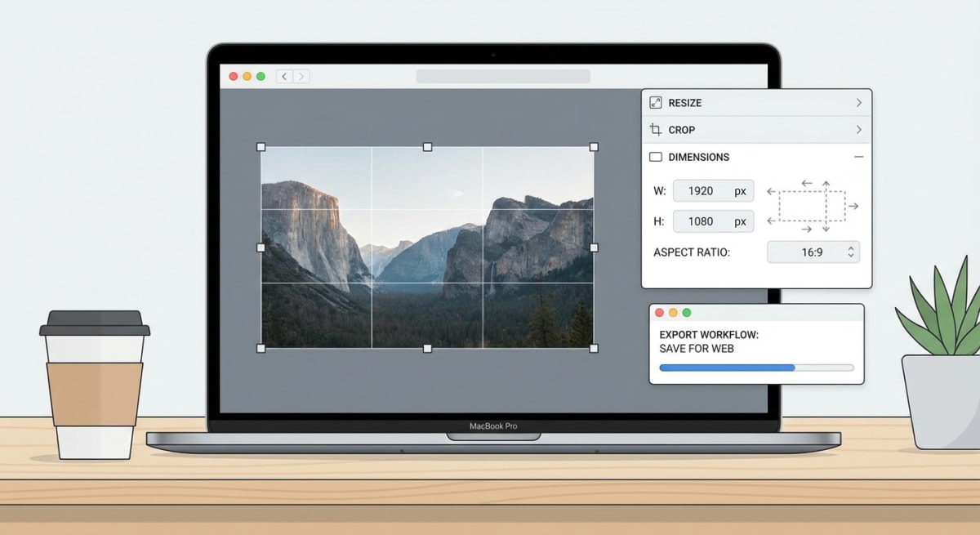980x535 pixels.
Task: Expand the CROP section
Action: [859, 130]
